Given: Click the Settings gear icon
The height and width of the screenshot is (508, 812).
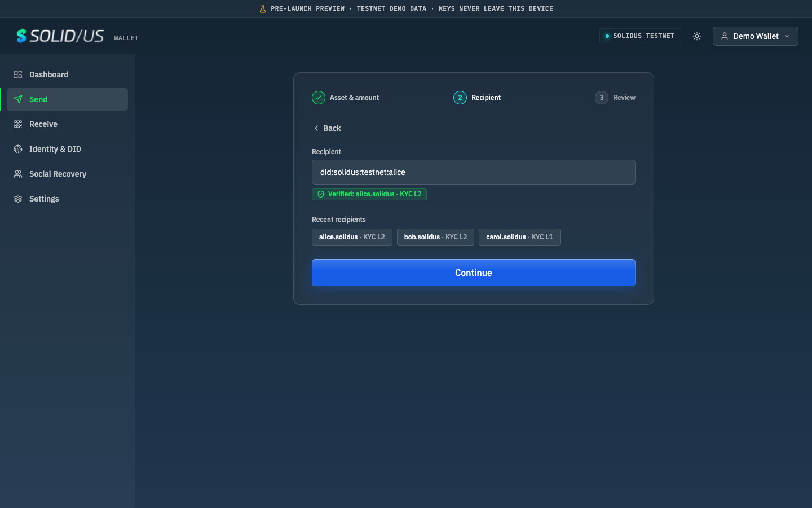Looking at the screenshot, I should click(x=18, y=199).
